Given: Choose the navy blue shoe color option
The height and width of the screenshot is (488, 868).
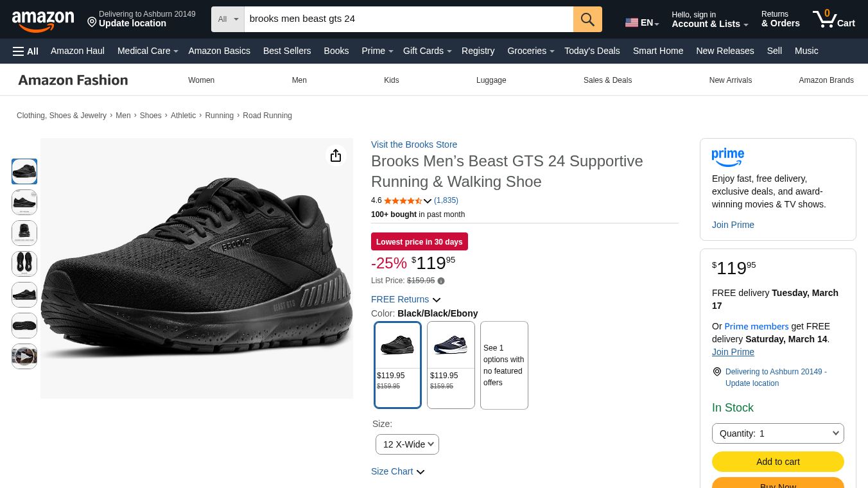Looking at the screenshot, I should [x=451, y=364].
